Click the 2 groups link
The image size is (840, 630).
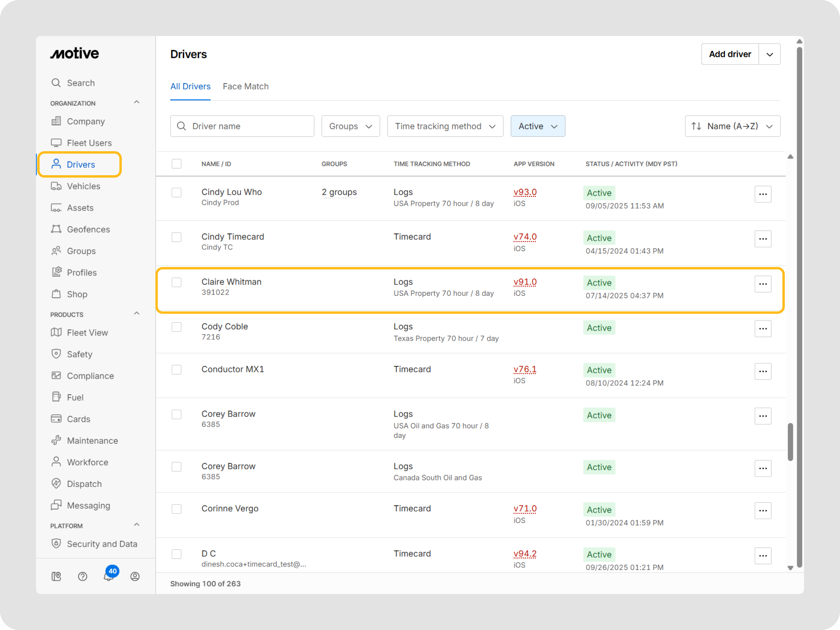point(339,192)
